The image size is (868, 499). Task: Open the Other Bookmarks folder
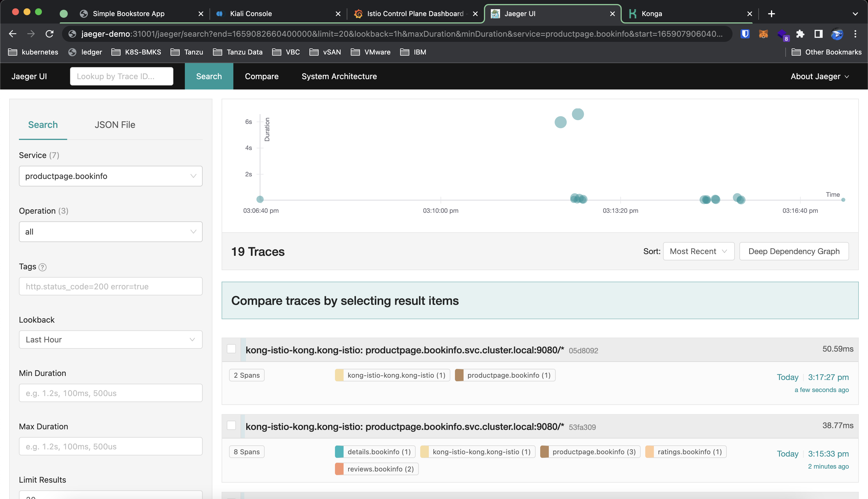click(x=826, y=52)
